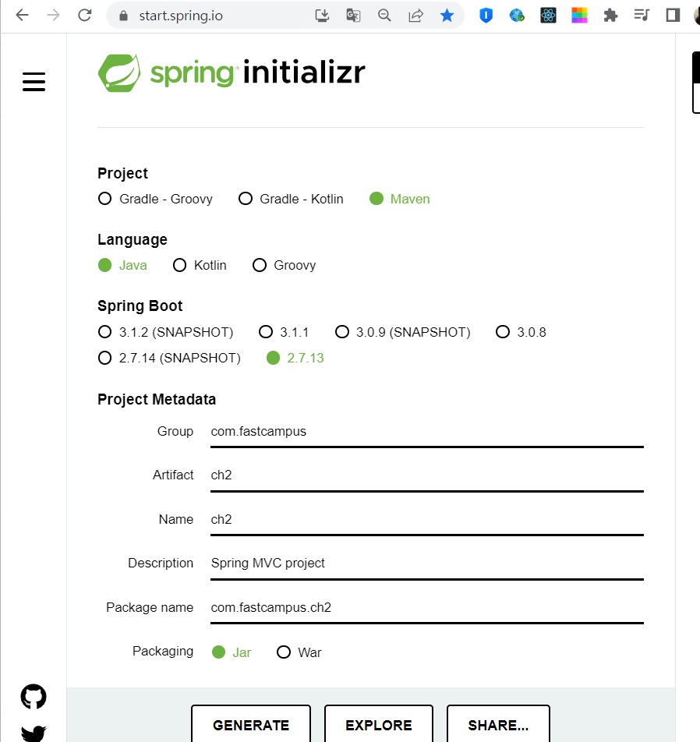Choose Groovy as the language
The image size is (700, 742).
pyautogui.click(x=284, y=265)
